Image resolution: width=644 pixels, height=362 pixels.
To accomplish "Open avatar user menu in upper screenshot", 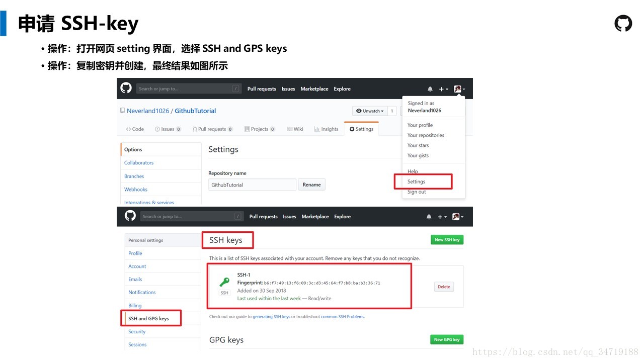I will (x=459, y=89).
